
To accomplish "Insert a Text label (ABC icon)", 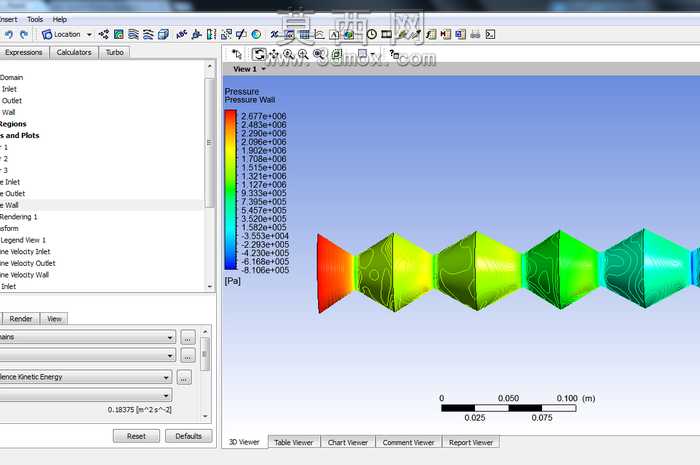I will 181,34.
